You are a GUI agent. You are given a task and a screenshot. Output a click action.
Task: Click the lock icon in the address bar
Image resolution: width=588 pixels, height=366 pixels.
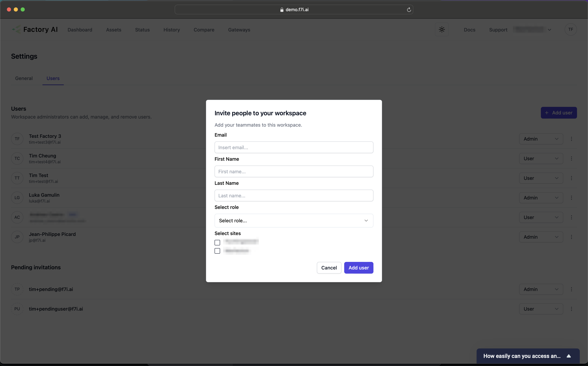[x=282, y=10]
